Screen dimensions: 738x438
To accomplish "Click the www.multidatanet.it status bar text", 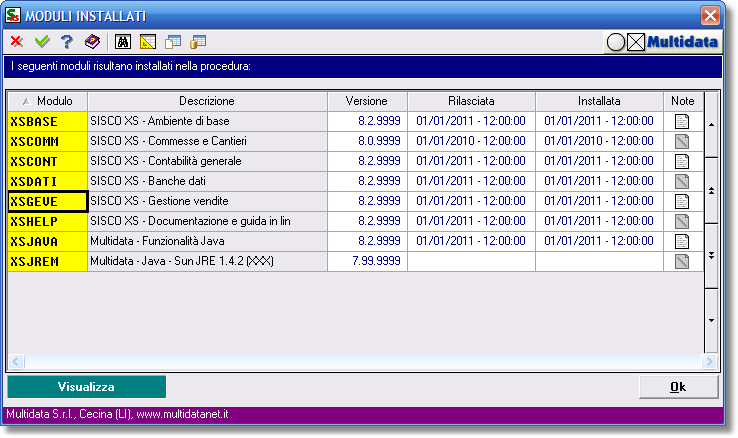I will [183, 414].
